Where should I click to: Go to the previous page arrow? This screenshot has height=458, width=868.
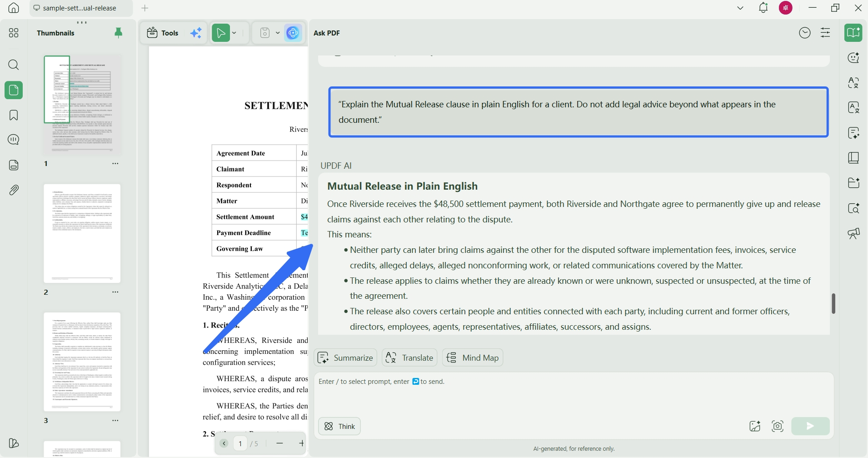(x=224, y=443)
